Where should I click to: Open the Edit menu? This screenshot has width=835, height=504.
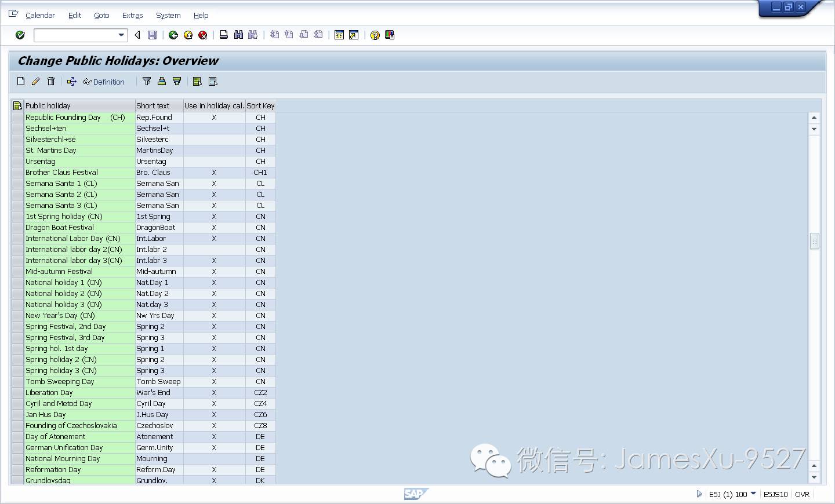[x=75, y=16]
